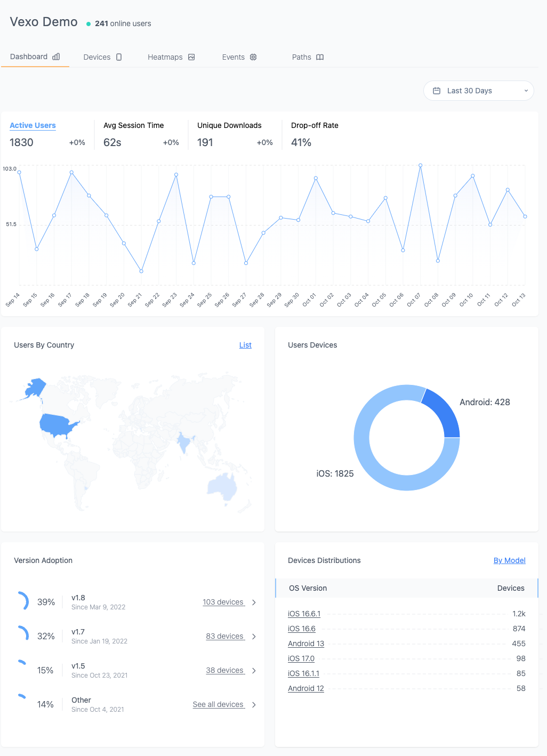
Task: Open the Events tab
Action: pos(234,57)
